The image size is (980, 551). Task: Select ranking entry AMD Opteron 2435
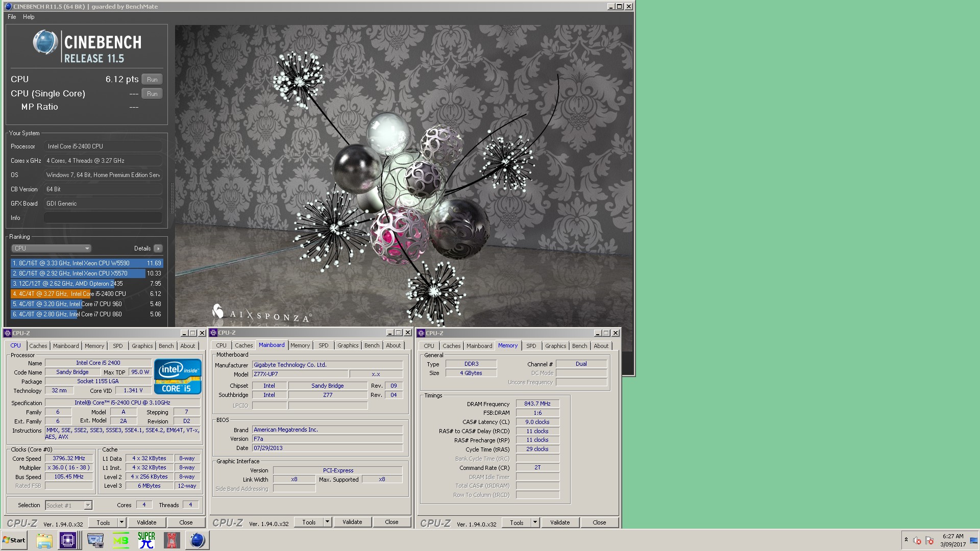(x=87, y=284)
